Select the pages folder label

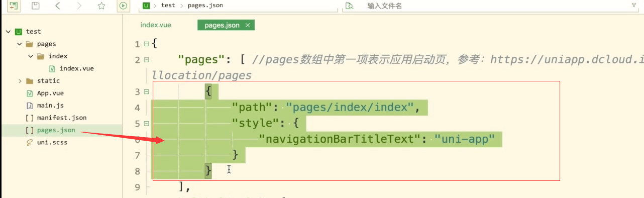point(47,44)
